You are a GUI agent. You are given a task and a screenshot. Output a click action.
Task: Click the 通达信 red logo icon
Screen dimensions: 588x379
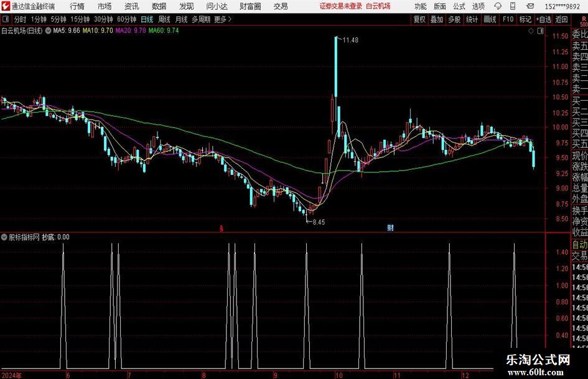click(x=6, y=6)
